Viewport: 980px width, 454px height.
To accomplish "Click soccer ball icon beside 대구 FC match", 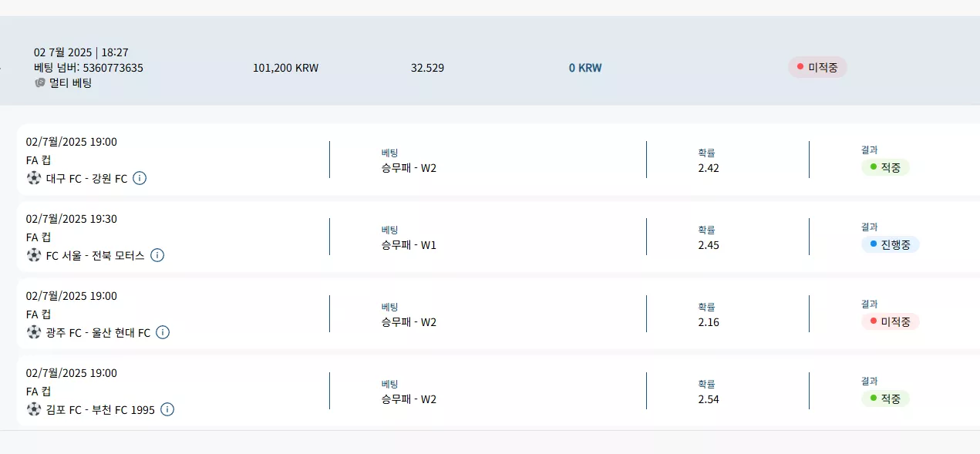I will [34, 178].
